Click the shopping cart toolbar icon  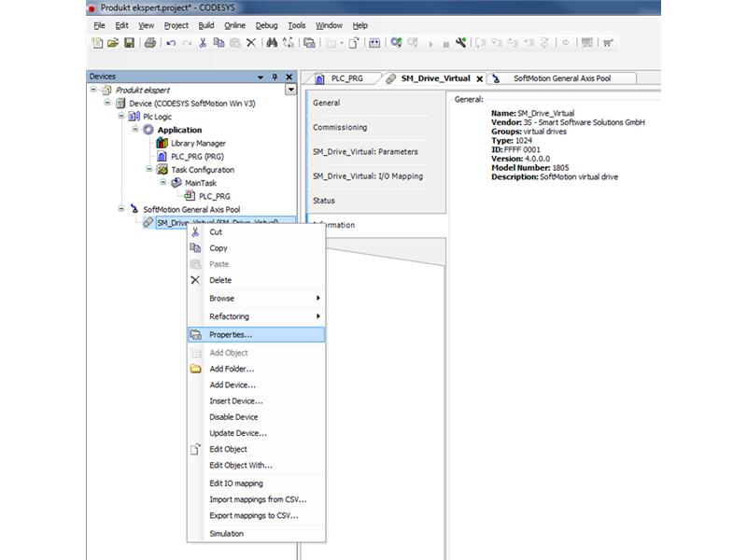click(x=608, y=43)
